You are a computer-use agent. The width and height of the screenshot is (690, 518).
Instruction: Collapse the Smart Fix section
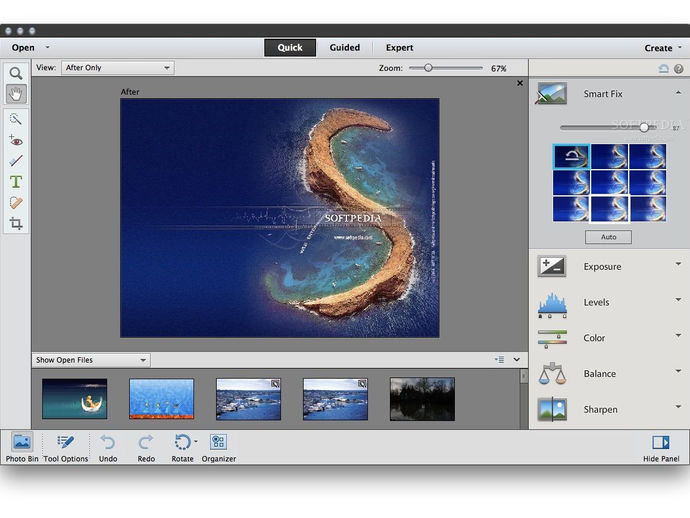click(678, 92)
